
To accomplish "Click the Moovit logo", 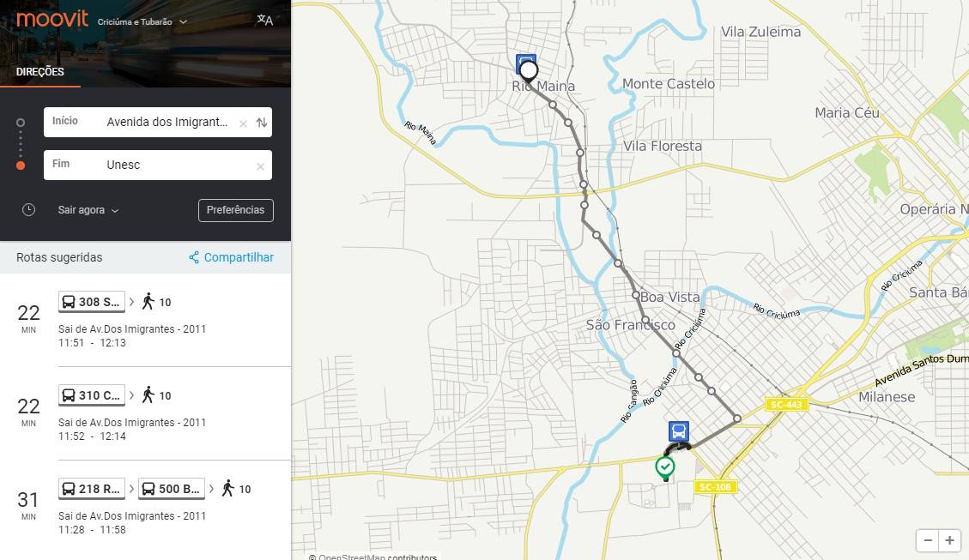I will click(x=51, y=19).
